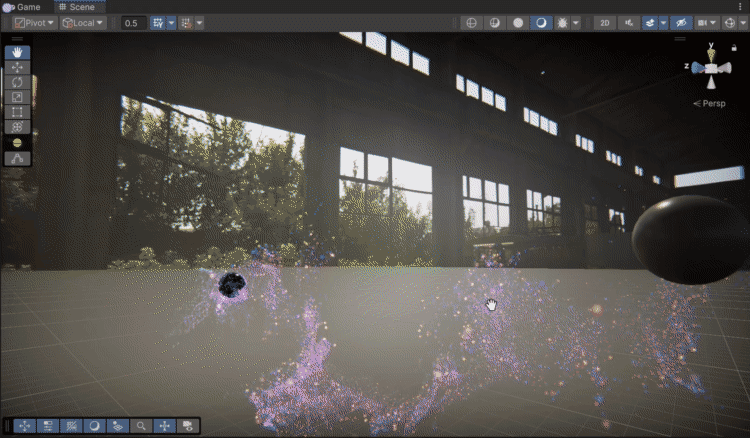Click the debug draw mode bug icon
Screen dimensions: 750x438
point(562,22)
